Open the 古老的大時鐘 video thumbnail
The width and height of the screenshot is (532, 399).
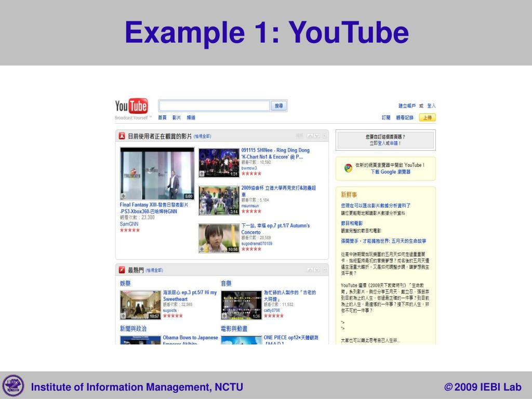(x=241, y=305)
